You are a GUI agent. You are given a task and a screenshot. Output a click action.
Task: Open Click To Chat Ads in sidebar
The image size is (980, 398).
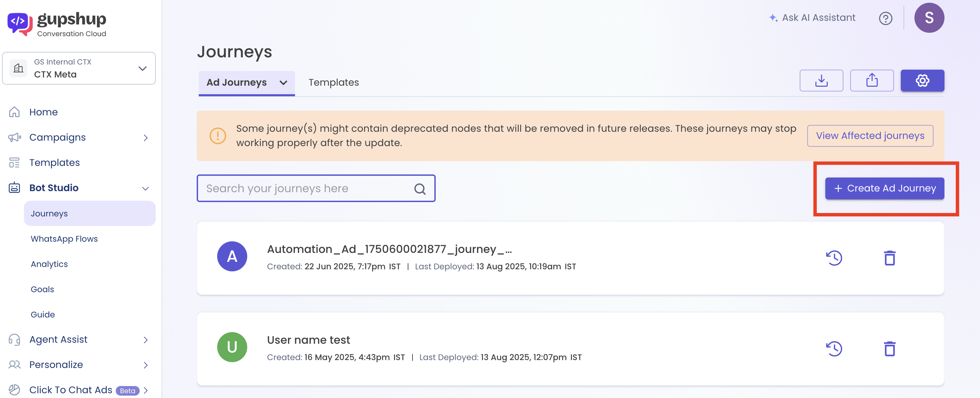tap(71, 390)
